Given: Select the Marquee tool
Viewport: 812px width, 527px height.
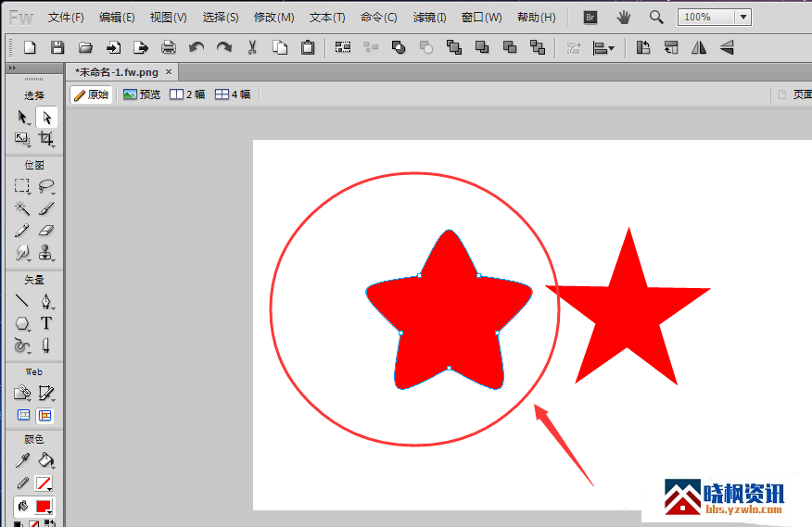Looking at the screenshot, I should (22, 186).
